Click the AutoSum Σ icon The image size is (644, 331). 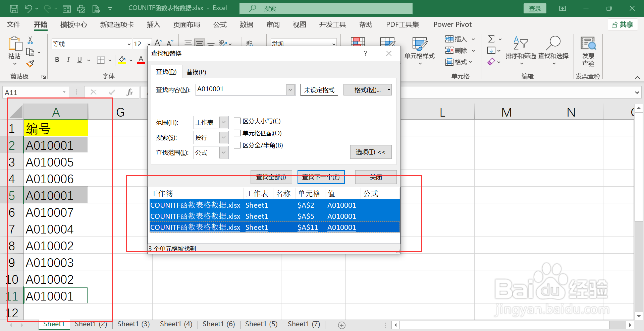point(491,39)
